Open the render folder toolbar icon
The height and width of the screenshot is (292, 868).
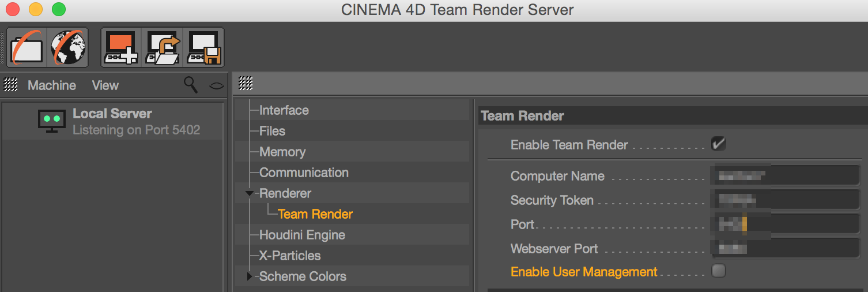(27, 47)
